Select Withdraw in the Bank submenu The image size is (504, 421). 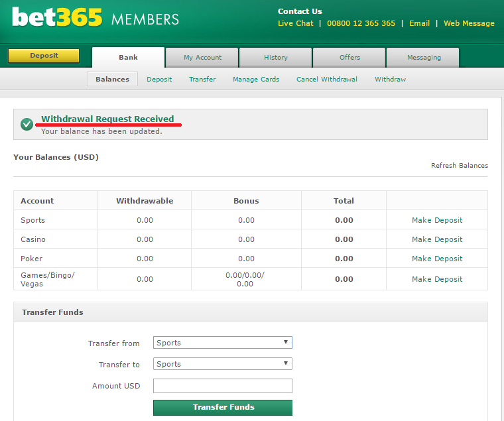(x=390, y=80)
